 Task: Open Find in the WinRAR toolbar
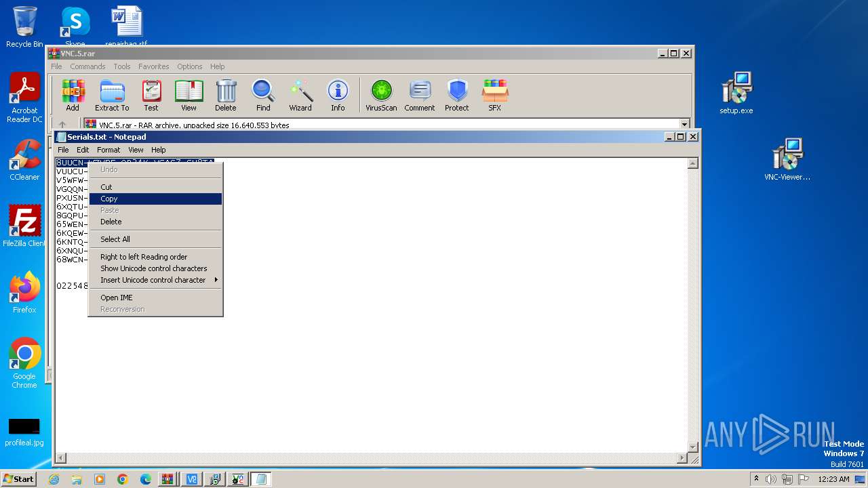[x=263, y=96]
